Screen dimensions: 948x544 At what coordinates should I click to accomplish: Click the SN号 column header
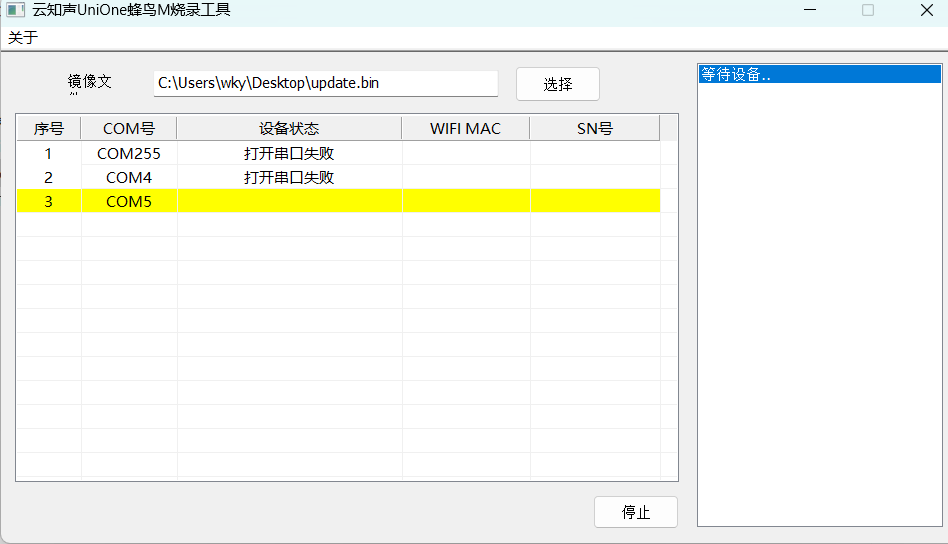click(x=595, y=129)
